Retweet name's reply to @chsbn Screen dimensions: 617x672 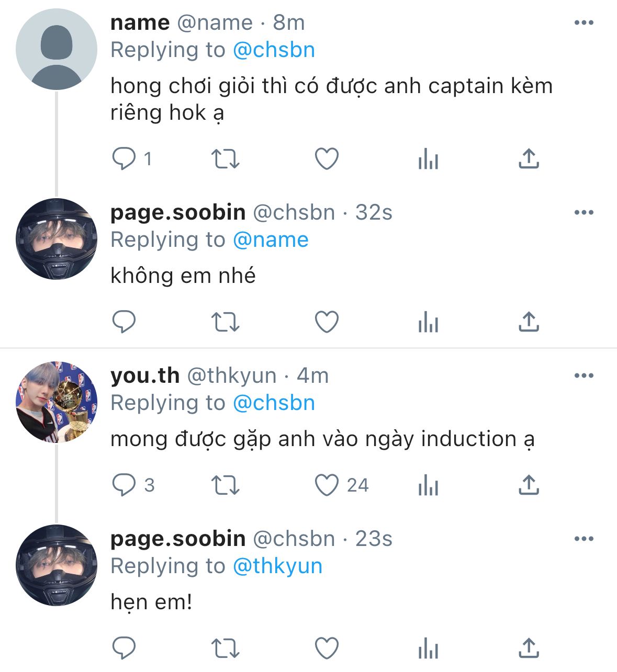pos(225,158)
